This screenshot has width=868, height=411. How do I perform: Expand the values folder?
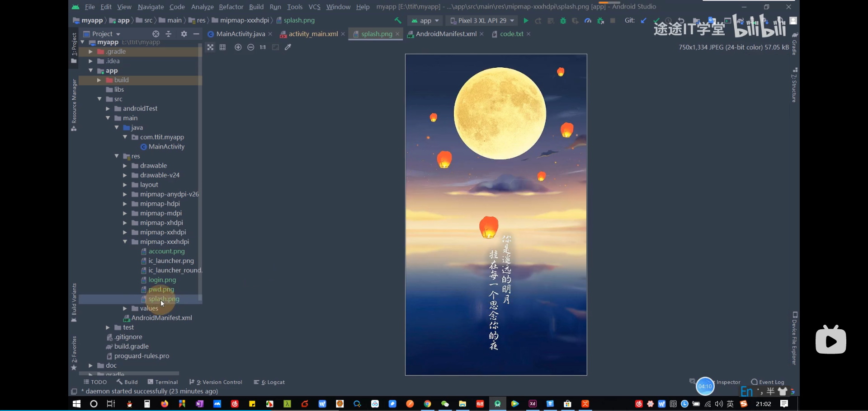click(125, 308)
